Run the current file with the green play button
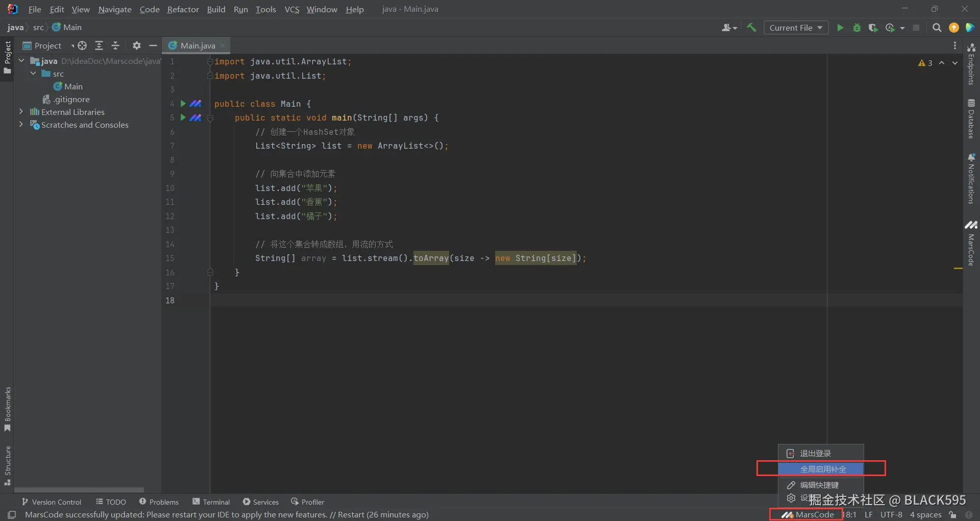The width and height of the screenshot is (980, 521). (840, 28)
